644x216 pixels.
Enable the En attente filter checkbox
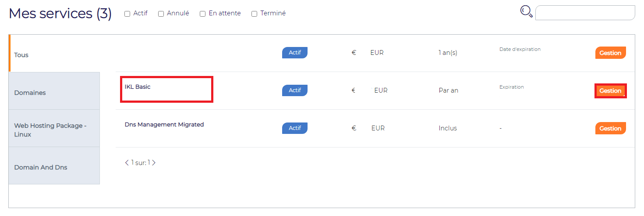point(203,14)
